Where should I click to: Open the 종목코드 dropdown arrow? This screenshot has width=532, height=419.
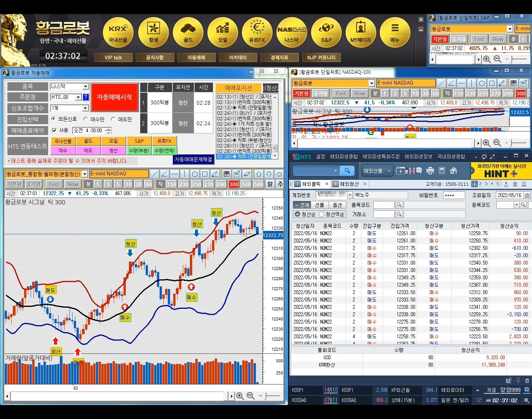516,205
